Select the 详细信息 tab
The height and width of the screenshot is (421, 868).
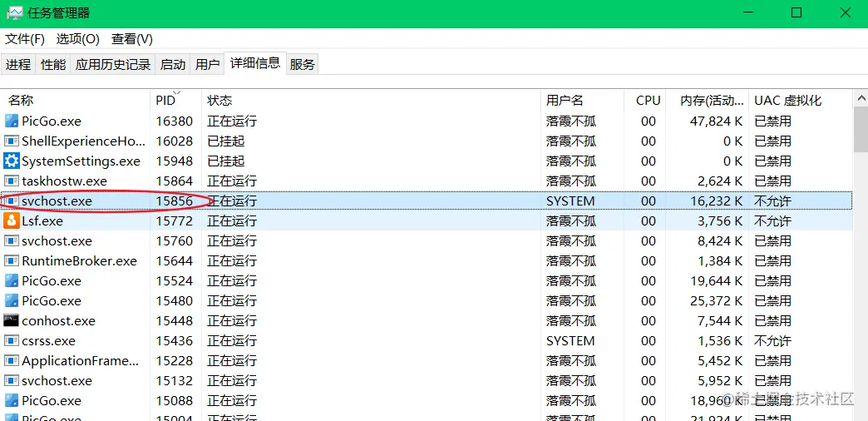coord(255,63)
